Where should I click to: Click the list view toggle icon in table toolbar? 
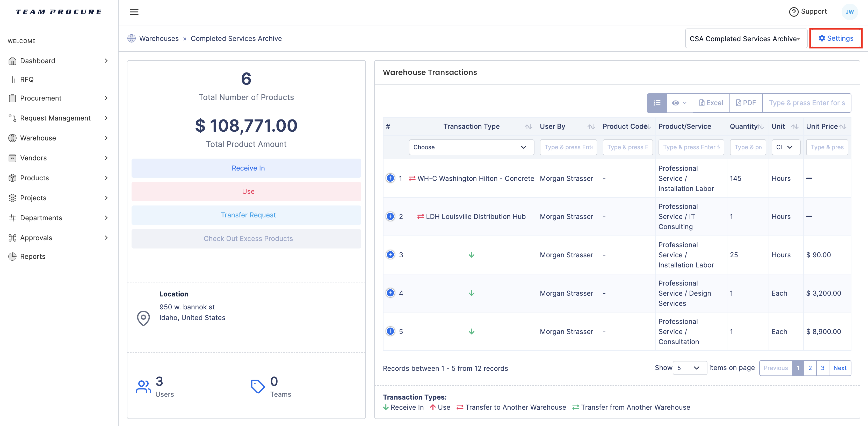657,103
